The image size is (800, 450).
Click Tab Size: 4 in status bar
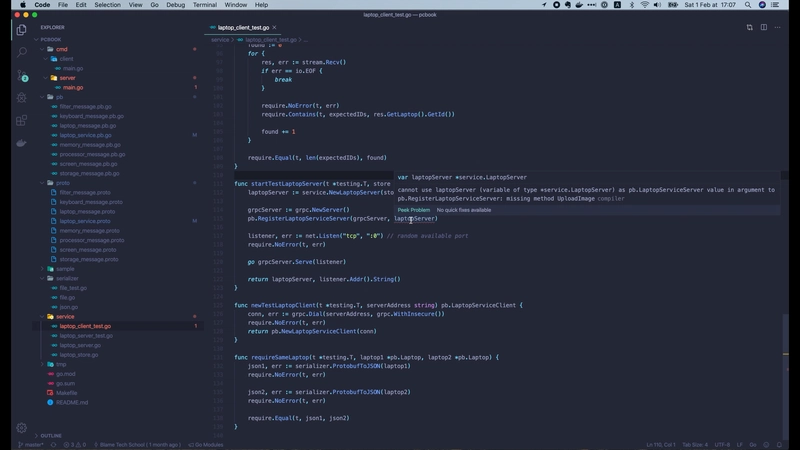[695, 445]
